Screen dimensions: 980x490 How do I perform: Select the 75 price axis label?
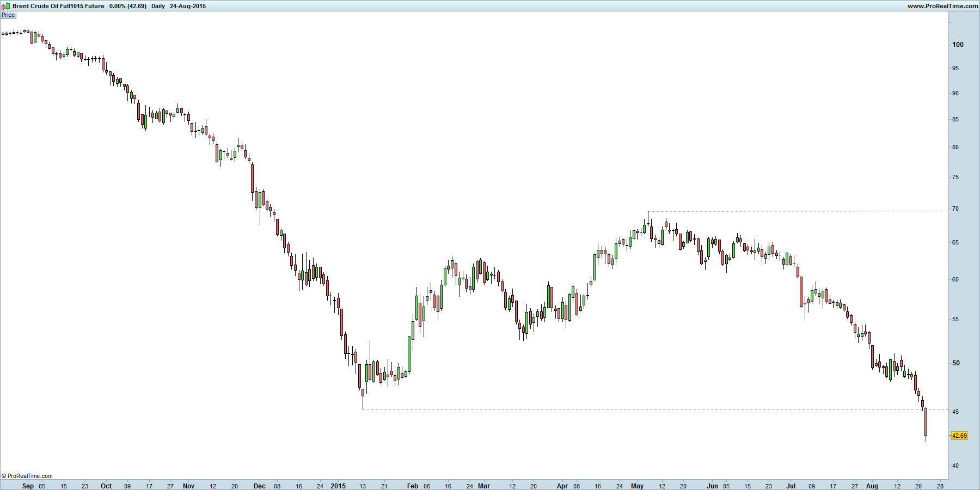955,177
